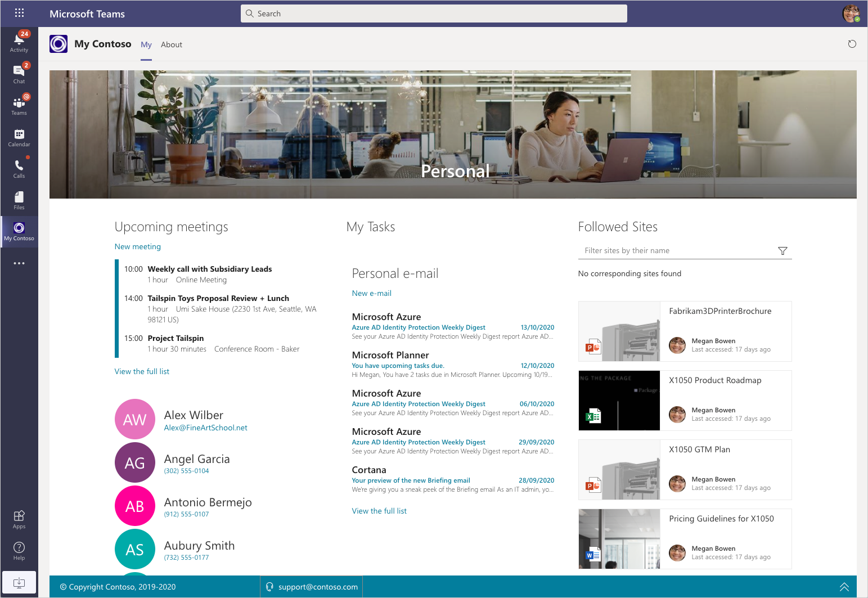The image size is (868, 598).
Task: Click your profile avatar top right
Action: pyautogui.click(x=850, y=13)
